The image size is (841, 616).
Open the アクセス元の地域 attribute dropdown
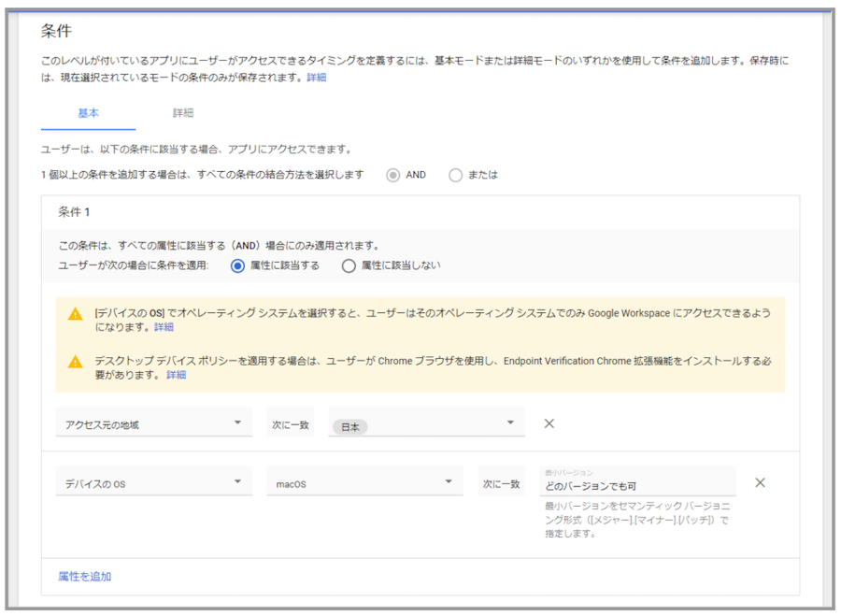pos(153,424)
